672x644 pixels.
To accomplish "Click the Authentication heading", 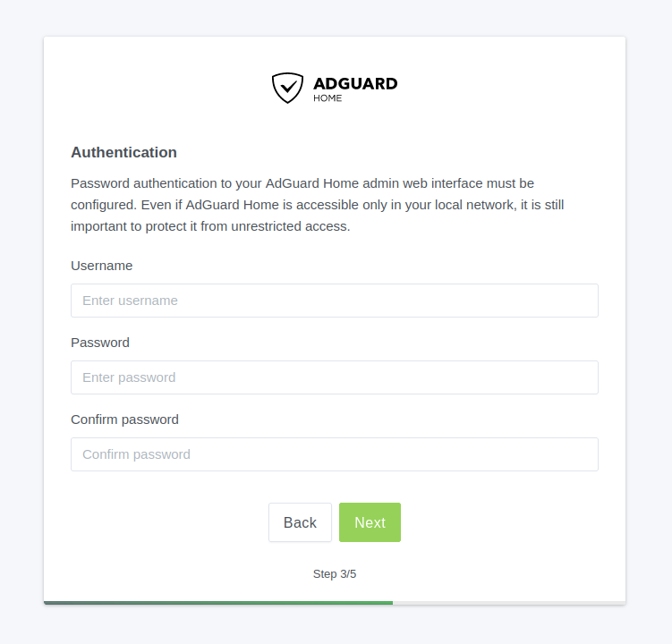I will pos(123,152).
